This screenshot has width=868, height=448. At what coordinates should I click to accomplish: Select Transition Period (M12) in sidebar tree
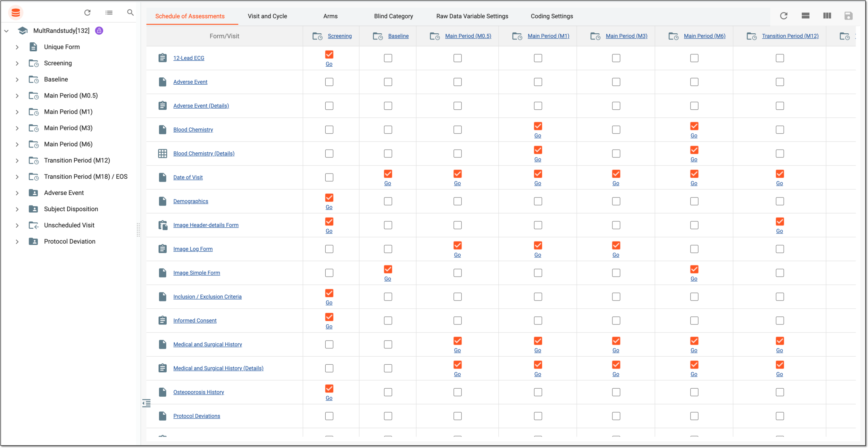click(x=77, y=160)
